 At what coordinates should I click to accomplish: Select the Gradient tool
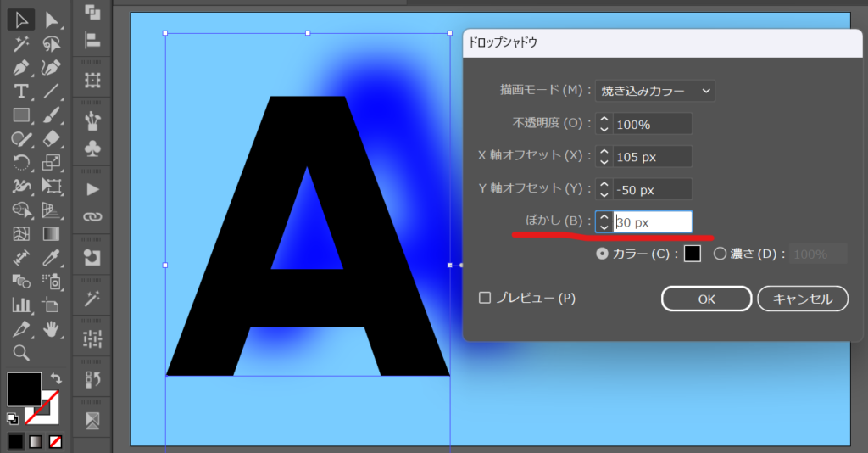52,233
